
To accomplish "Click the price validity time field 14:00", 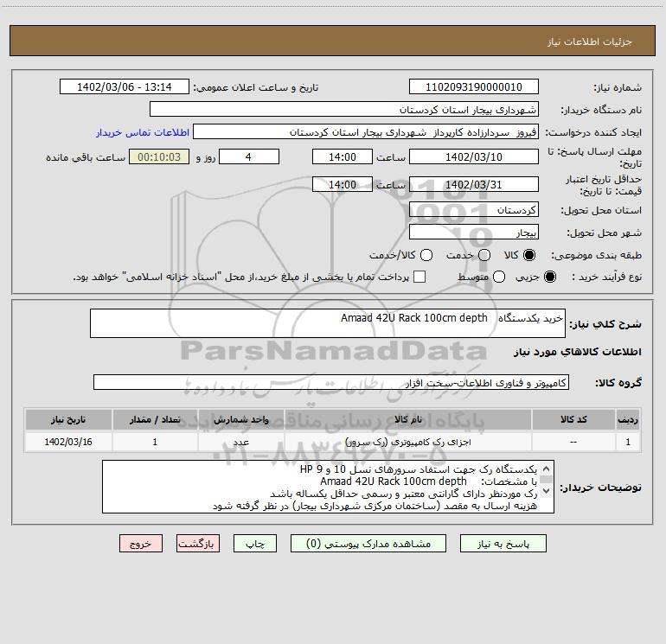I will (x=343, y=185).
